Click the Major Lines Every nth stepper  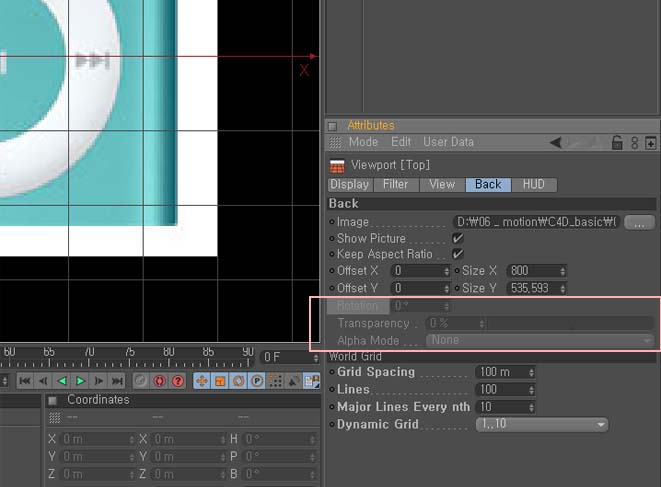pos(532,407)
